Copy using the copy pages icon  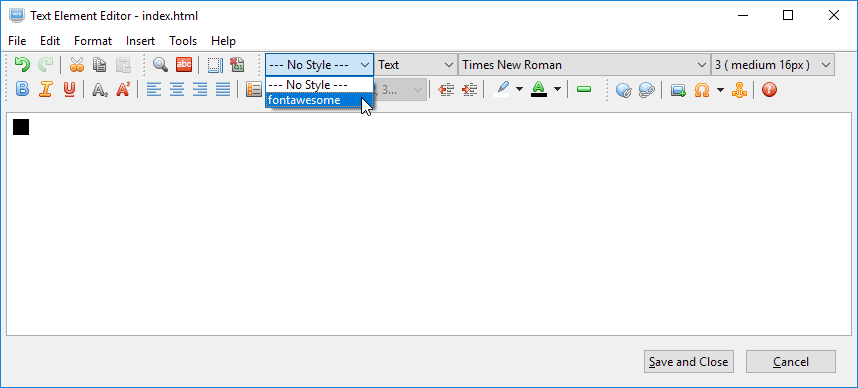99,65
